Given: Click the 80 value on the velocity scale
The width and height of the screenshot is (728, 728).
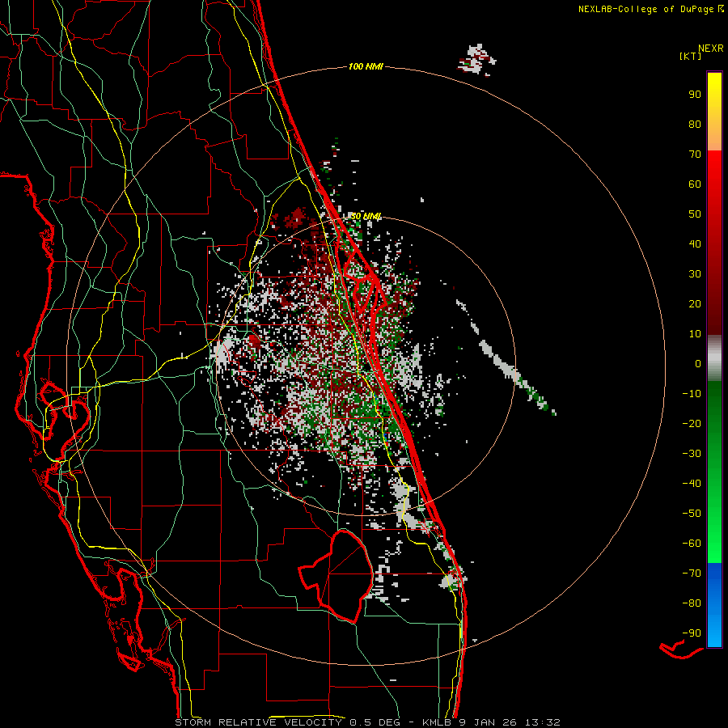Looking at the screenshot, I should (x=695, y=125).
